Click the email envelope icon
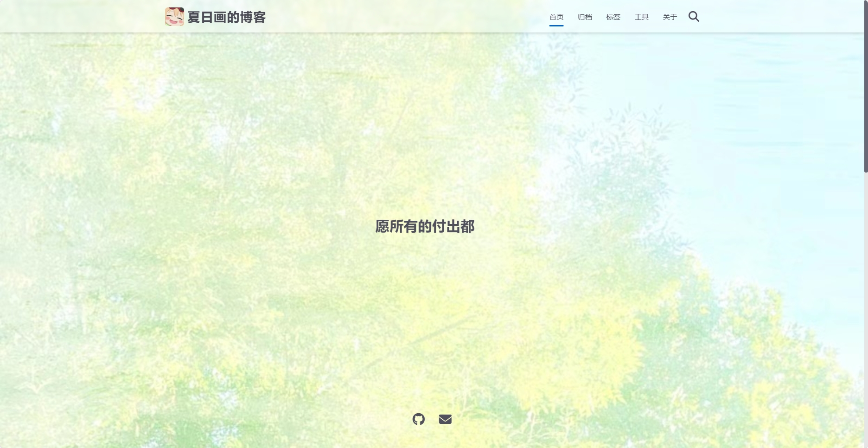Viewport: 868px width, 448px height. pos(445,419)
